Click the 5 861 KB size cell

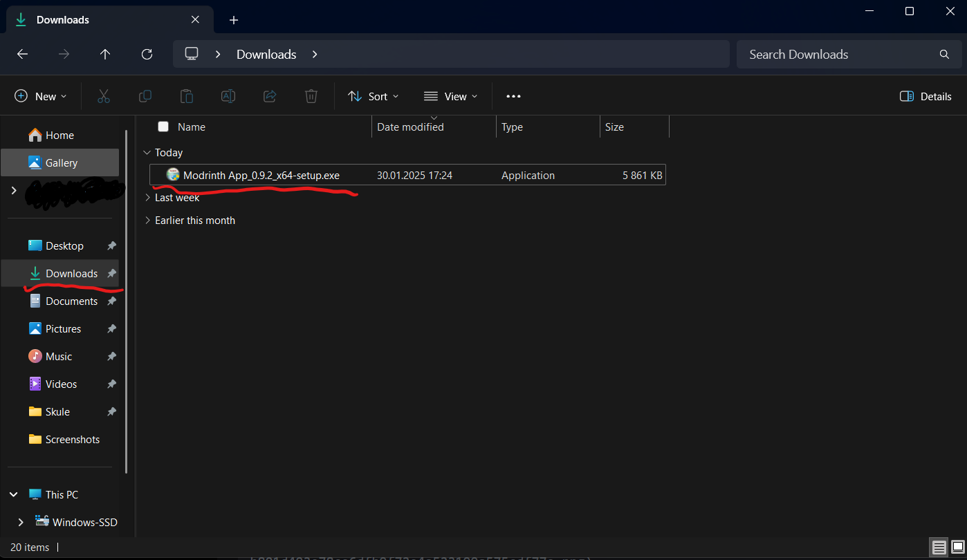pos(643,176)
